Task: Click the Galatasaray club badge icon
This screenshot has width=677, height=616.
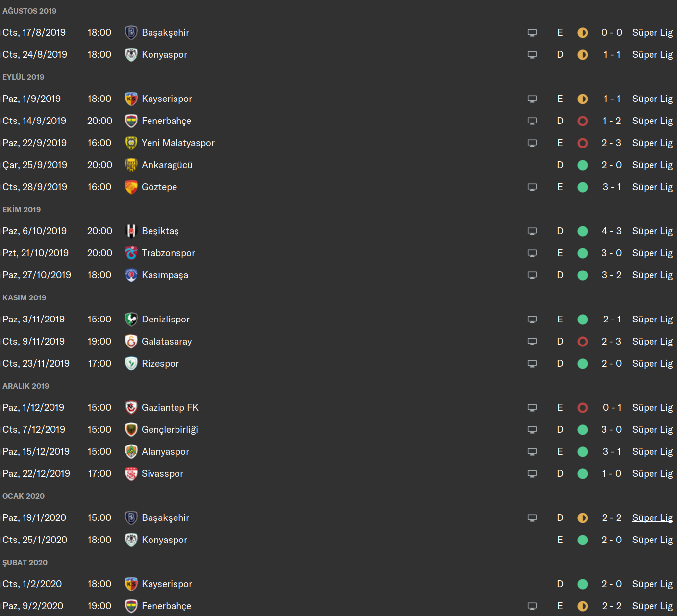Action: click(131, 342)
